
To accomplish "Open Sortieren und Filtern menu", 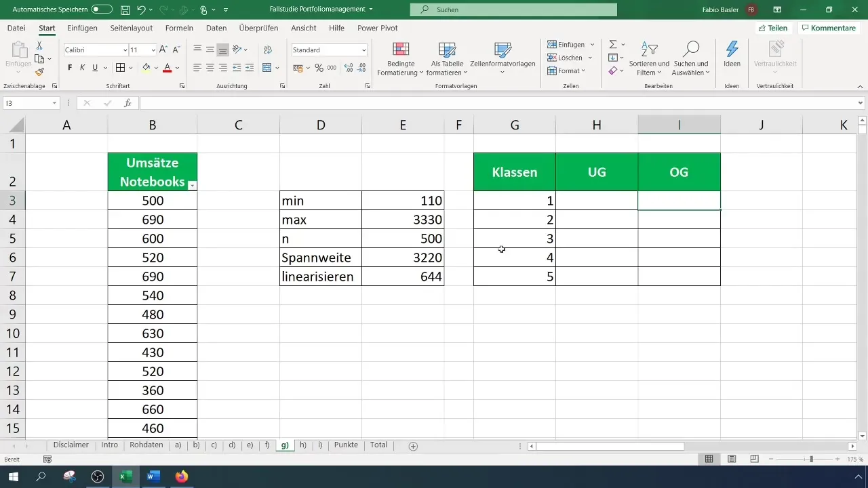I will [x=649, y=59].
